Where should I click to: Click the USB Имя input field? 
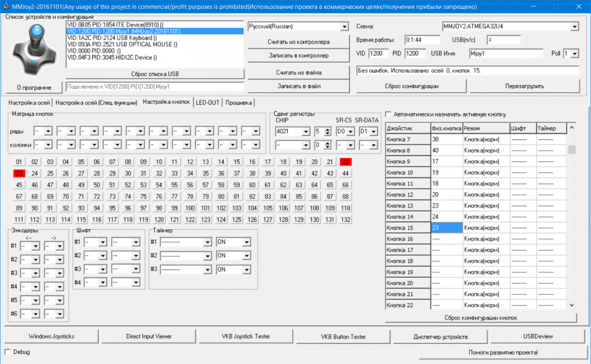505,54
